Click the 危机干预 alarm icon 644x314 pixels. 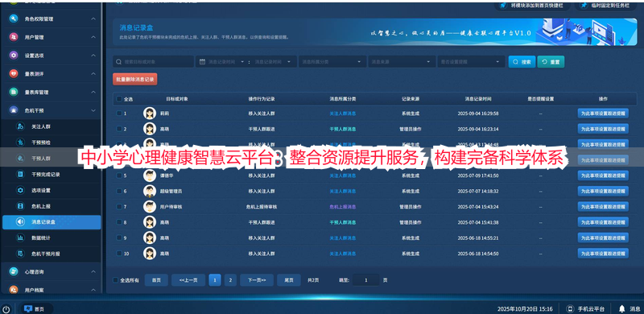14,110
